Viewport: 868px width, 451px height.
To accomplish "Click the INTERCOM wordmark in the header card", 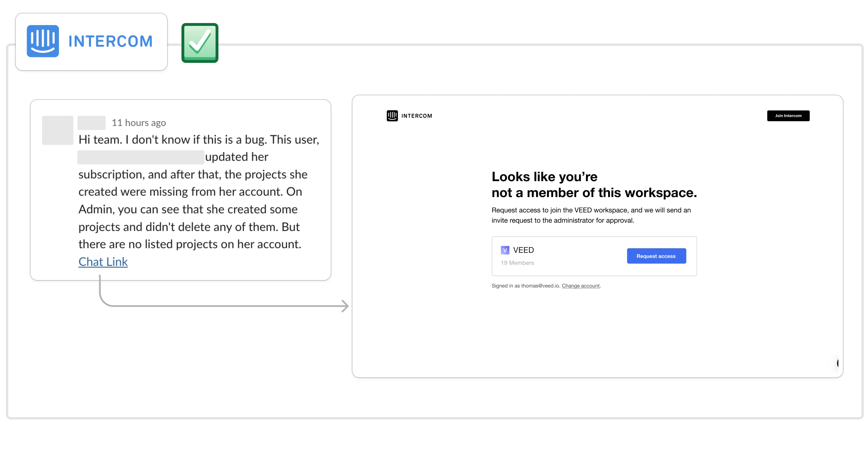I will [111, 42].
